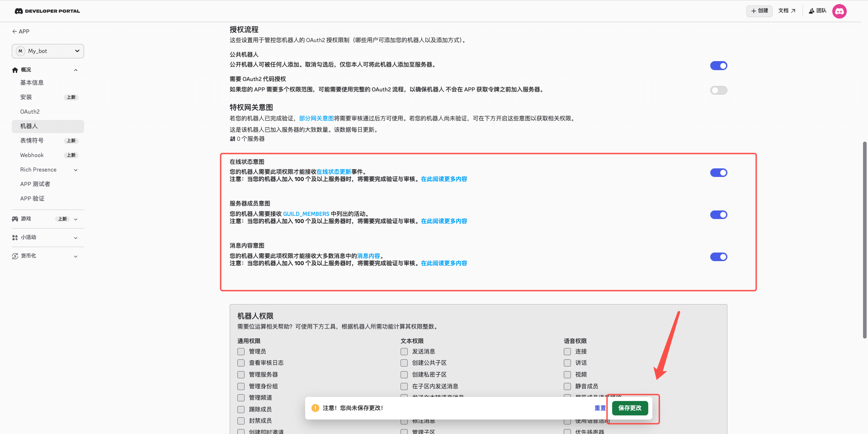Click the back arrow next to APP
This screenshot has width=868, height=434.
14,32
